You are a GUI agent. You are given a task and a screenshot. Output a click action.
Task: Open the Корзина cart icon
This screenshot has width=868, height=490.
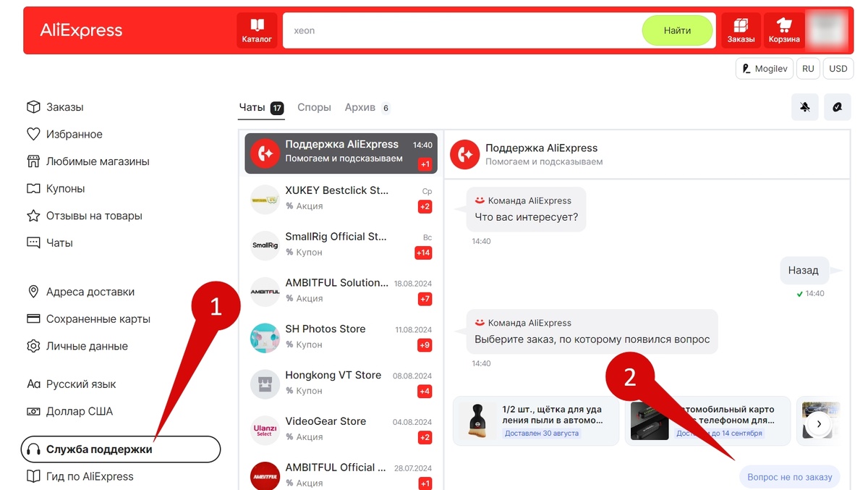pos(784,31)
